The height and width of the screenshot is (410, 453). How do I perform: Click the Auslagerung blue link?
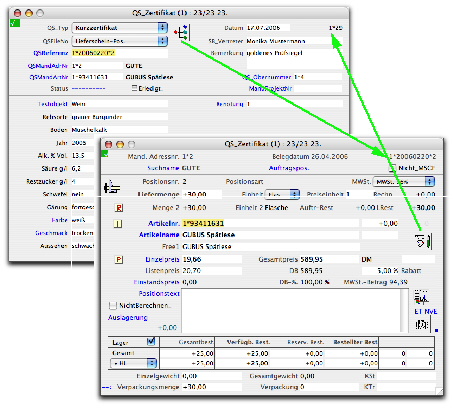tap(128, 318)
